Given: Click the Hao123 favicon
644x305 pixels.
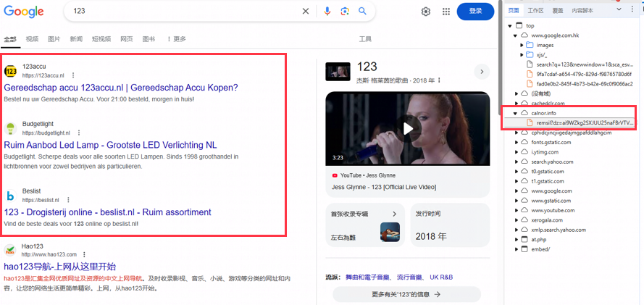Looking at the screenshot, I should click(10, 250).
